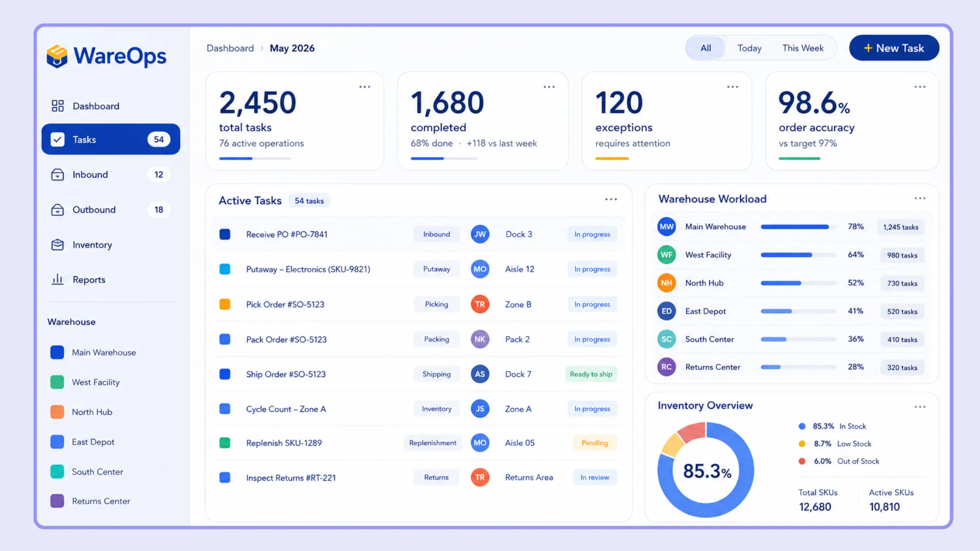The width and height of the screenshot is (980, 551).
Task: Click the RC Returns Center workload avatar
Action: tap(667, 367)
